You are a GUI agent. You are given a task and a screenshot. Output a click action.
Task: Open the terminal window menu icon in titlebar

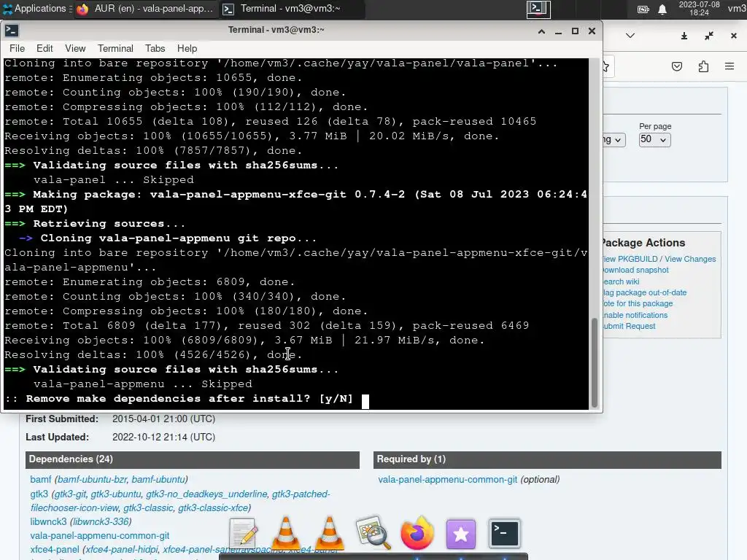click(x=12, y=31)
